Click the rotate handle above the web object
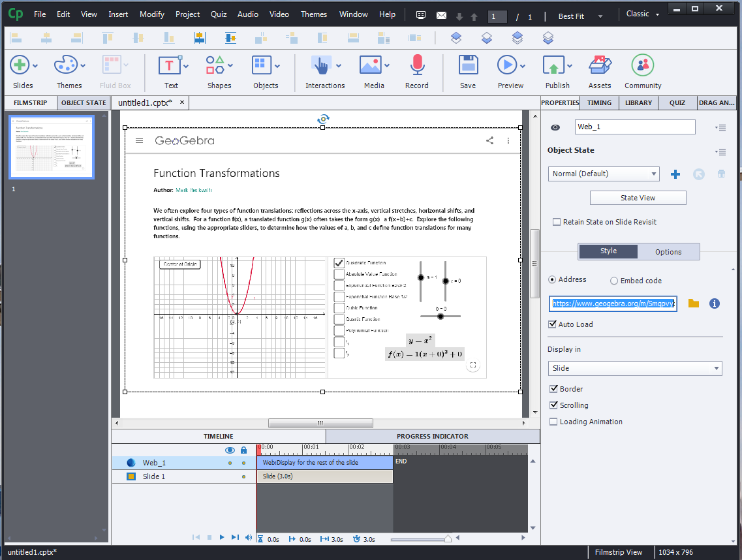 323,118
